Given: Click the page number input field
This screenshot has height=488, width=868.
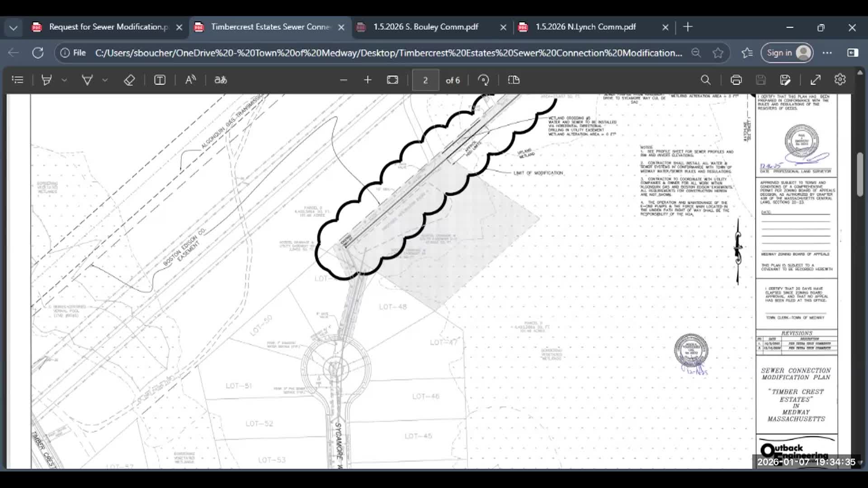Looking at the screenshot, I should (x=425, y=80).
